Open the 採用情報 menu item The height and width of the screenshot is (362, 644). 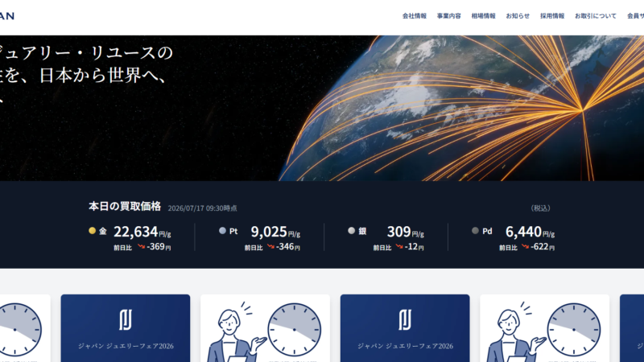pos(552,16)
